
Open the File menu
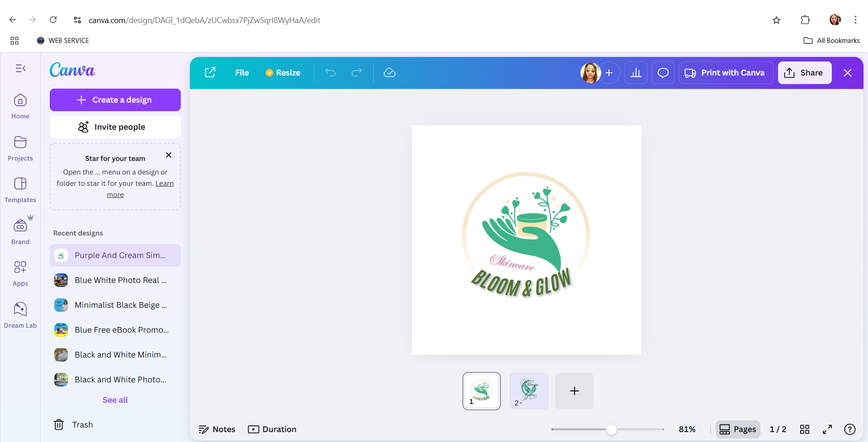click(x=242, y=73)
